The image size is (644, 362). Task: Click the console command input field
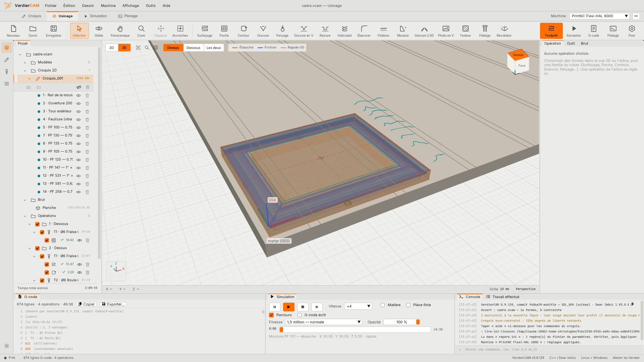550,350
